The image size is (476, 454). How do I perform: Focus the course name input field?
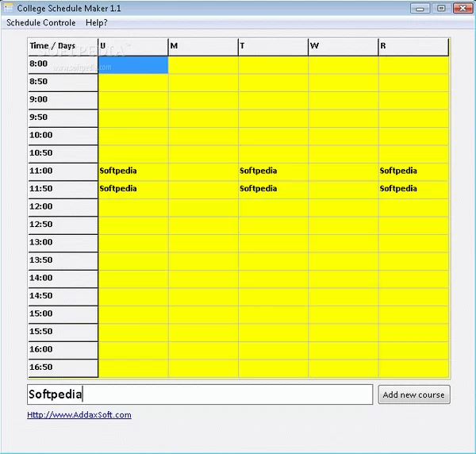pyautogui.click(x=200, y=394)
